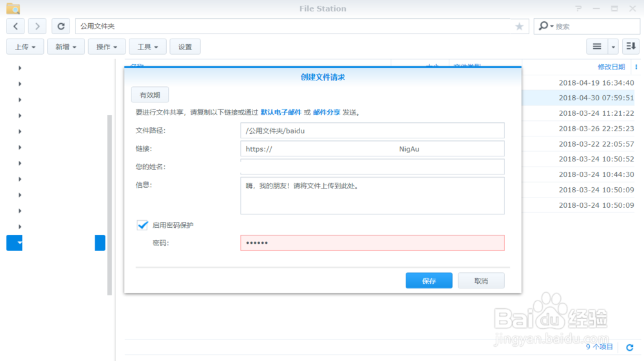
Task: Click the 有效期 button in dialog
Action: point(150,95)
